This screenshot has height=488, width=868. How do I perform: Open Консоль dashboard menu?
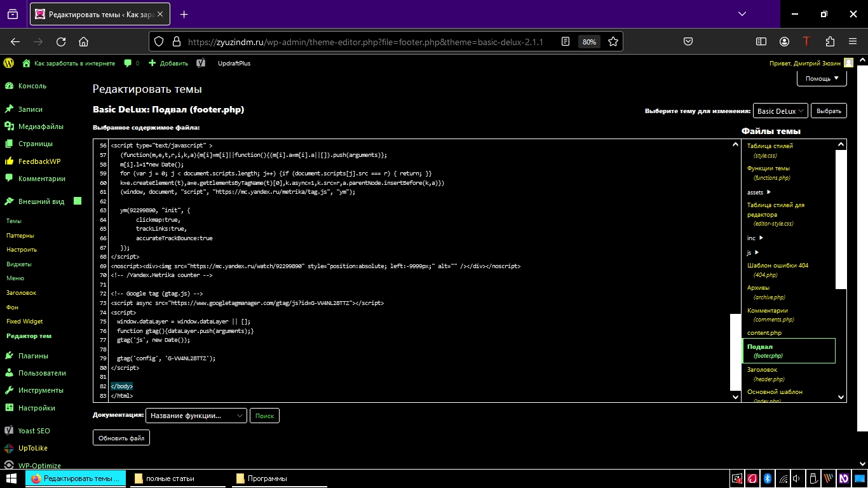point(32,86)
